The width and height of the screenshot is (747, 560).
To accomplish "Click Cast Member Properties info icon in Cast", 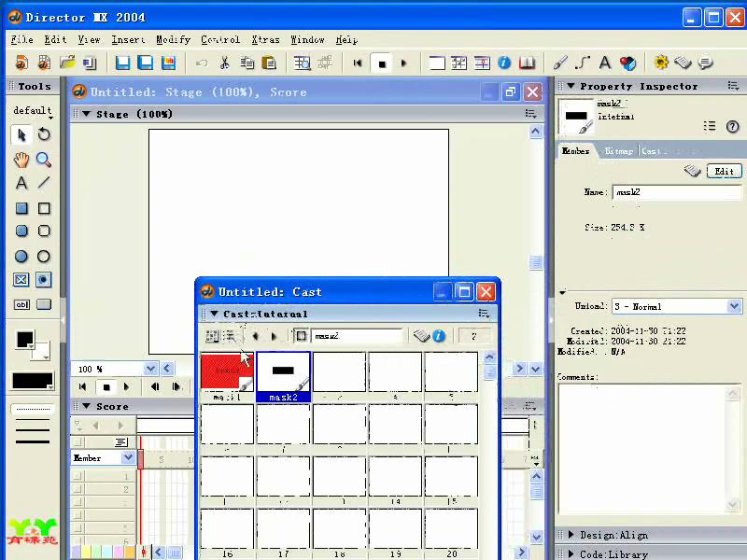I will (x=439, y=336).
